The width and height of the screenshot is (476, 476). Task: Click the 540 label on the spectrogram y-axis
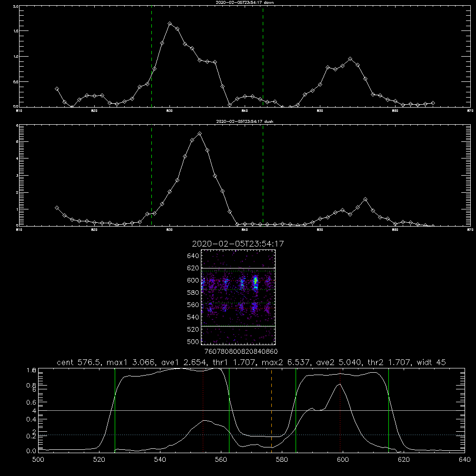point(193,317)
